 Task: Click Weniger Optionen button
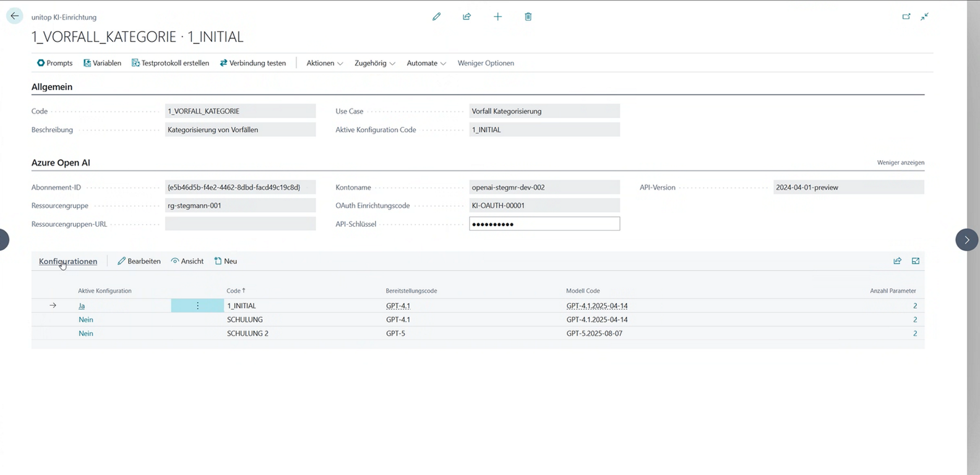[x=485, y=63]
